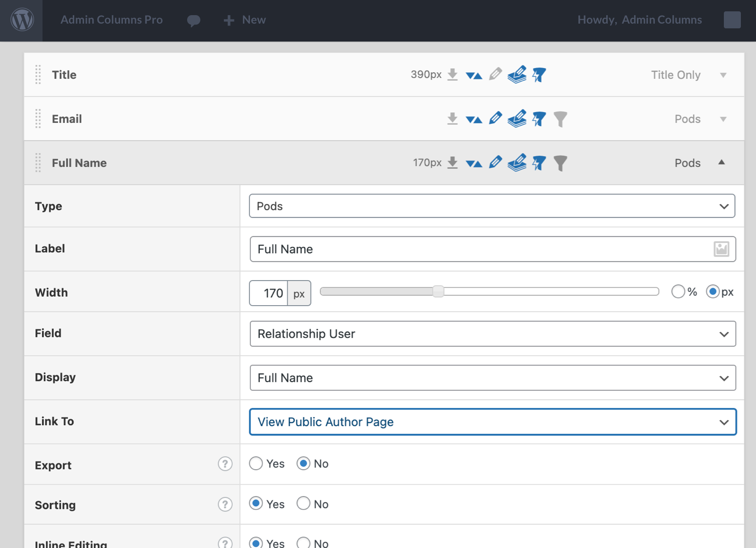Toggle export icon on Email row
Image resolution: width=756 pixels, height=548 pixels.
coord(453,119)
